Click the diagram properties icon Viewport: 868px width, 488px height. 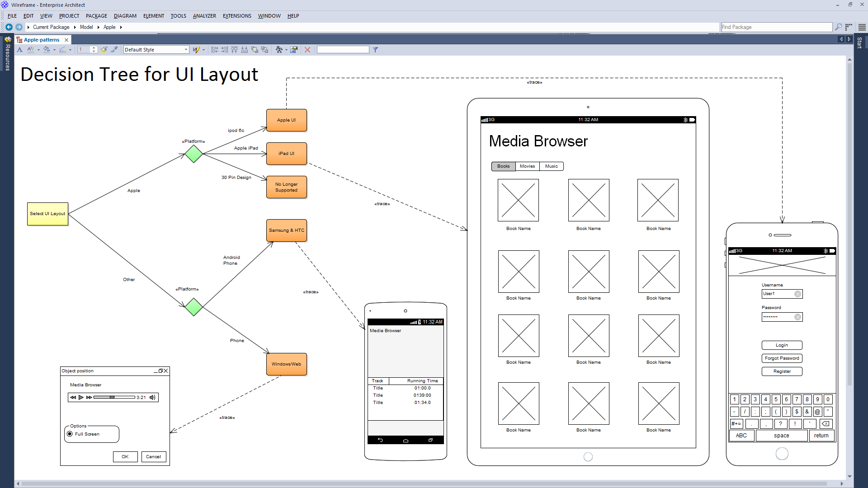pyautogui.click(x=294, y=50)
